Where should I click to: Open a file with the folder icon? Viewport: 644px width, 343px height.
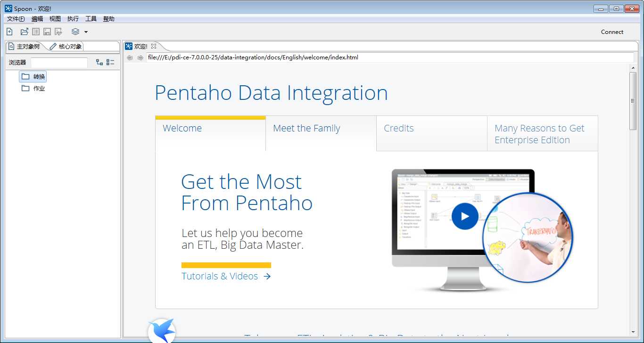25,32
